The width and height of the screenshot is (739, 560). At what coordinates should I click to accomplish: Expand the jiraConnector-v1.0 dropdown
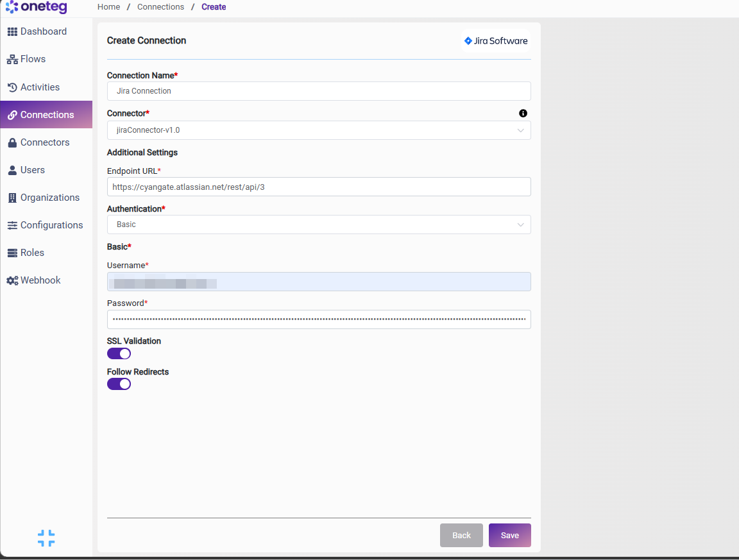point(319,130)
